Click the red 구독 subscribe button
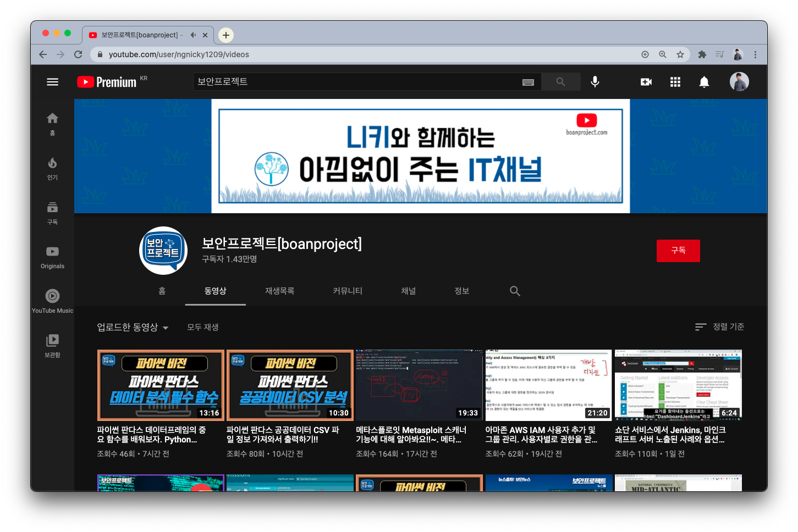Viewport: 798px width, 532px height. pyautogui.click(x=678, y=251)
